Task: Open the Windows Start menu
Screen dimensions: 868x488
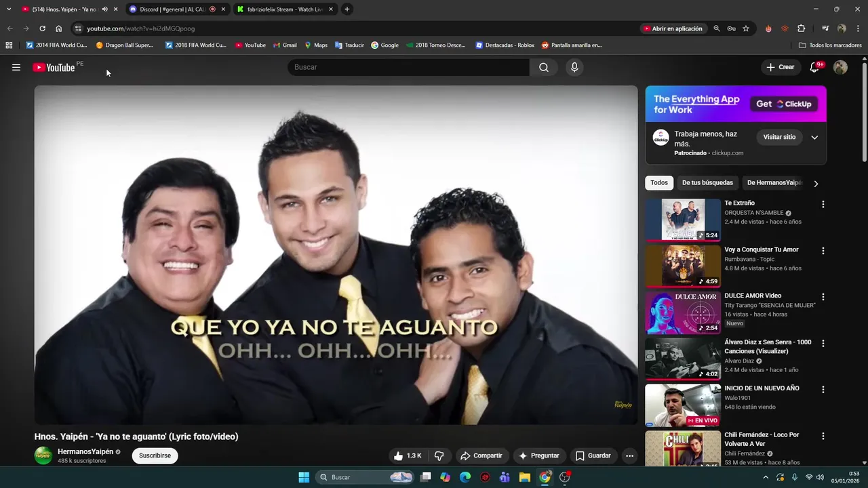Action: coord(304,477)
